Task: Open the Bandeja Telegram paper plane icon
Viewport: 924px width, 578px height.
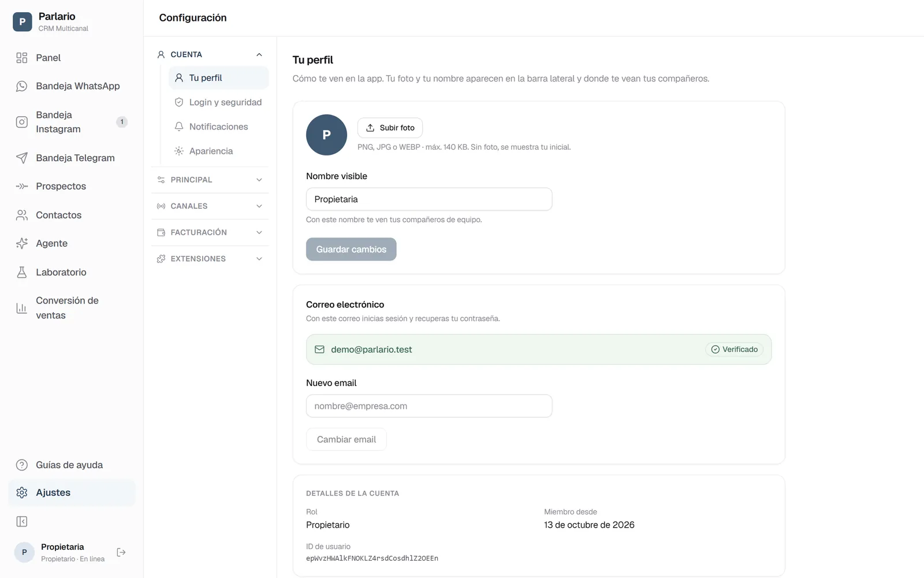Action: click(x=22, y=158)
